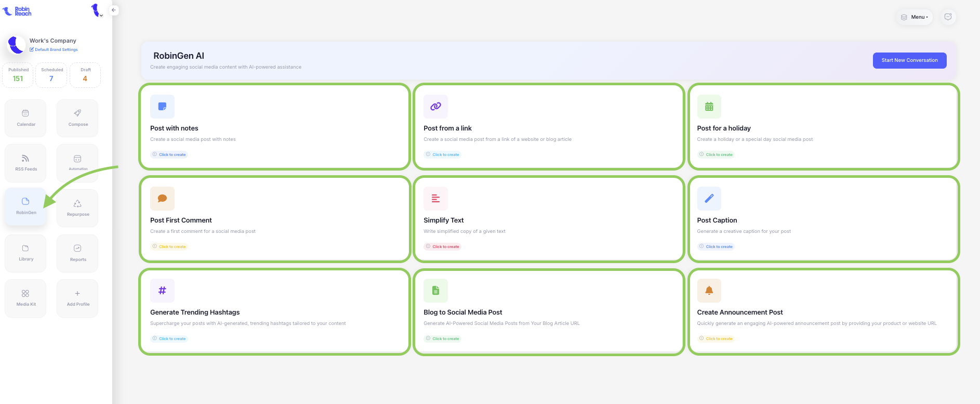
Task: Click the Post with notes icon
Action: click(x=162, y=107)
